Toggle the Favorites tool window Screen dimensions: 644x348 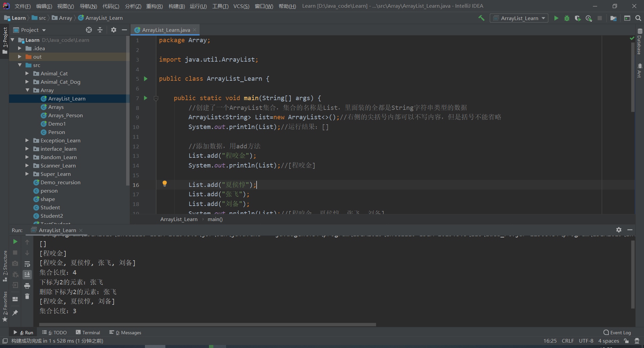coord(5,306)
